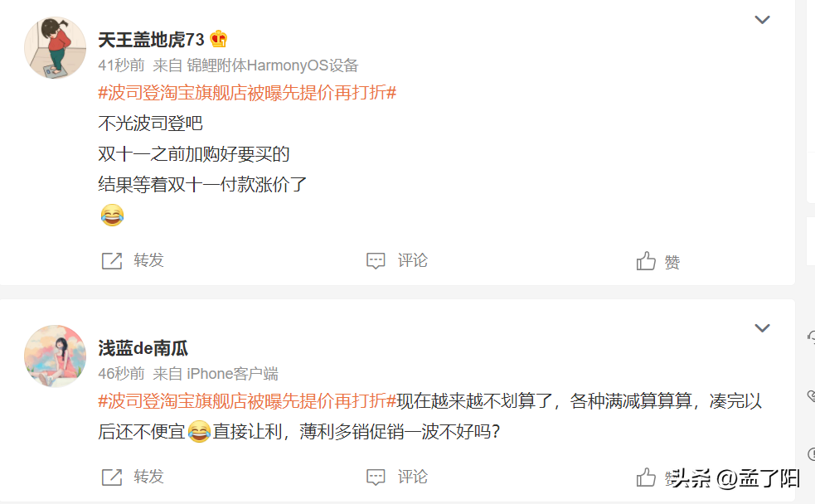Open the hashtag #波司登淘宝旗舰店被曝先提价再打折# in the first post
The image size is (815, 504).
247,93
